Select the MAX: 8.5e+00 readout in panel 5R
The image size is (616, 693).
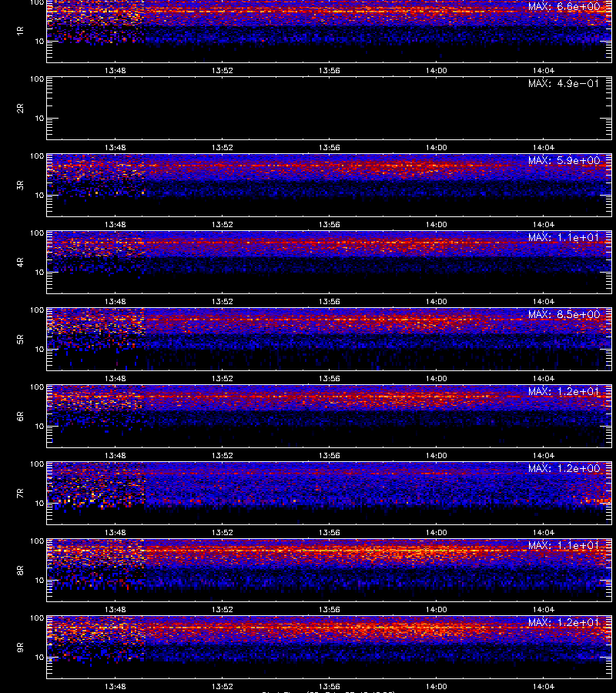[564, 314]
